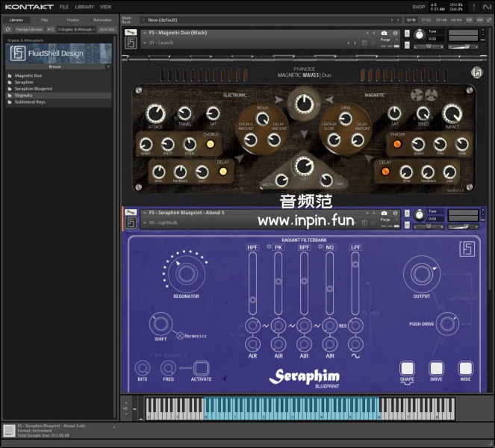
Task: Click the camera snapshot icon on Seraphim Blueprint
Action: [x=385, y=213]
